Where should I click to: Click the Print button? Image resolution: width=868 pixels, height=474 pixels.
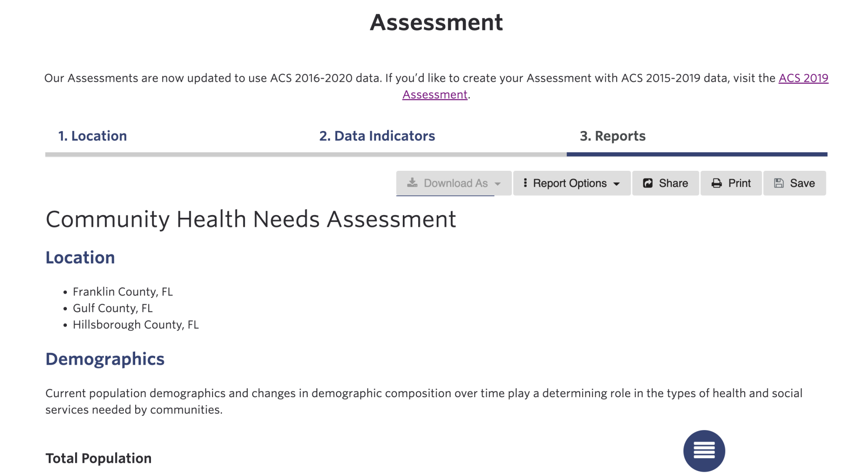(730, 183)
